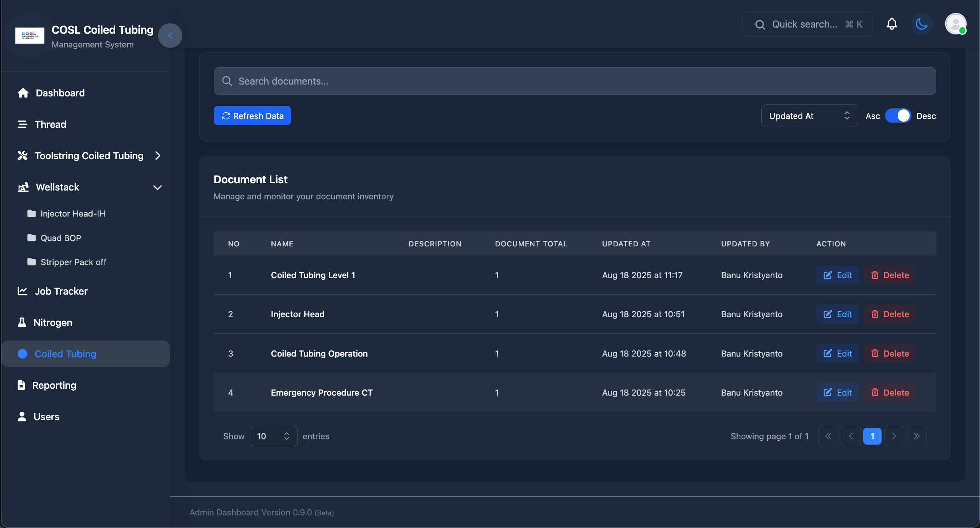Open the Quad BOP folder item

(60, 238)
